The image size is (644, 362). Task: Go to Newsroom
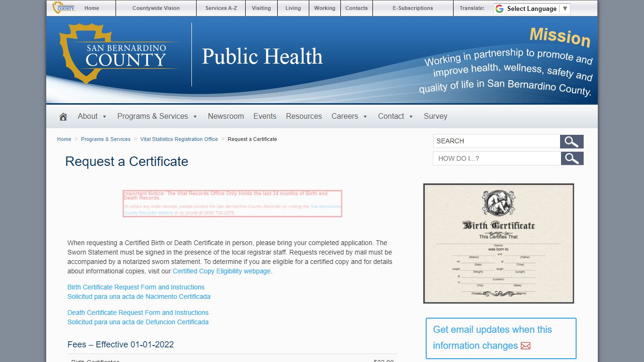[x=226, y=116]
